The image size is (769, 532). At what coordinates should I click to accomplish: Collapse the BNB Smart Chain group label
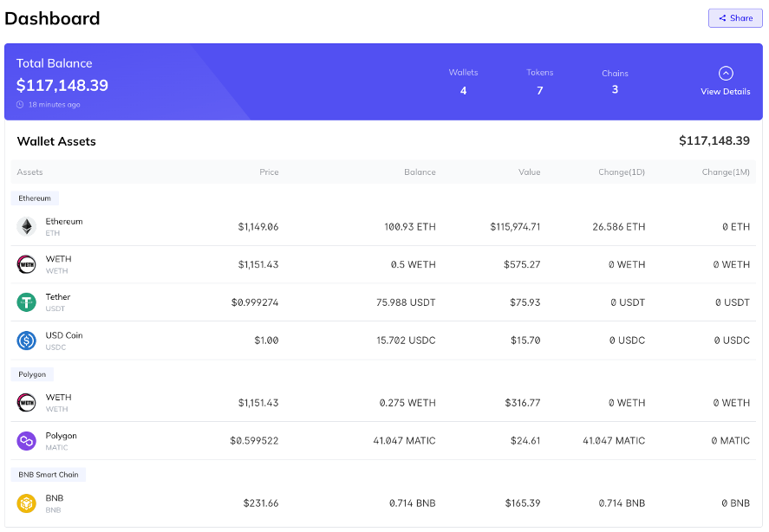tap(49, 475)
